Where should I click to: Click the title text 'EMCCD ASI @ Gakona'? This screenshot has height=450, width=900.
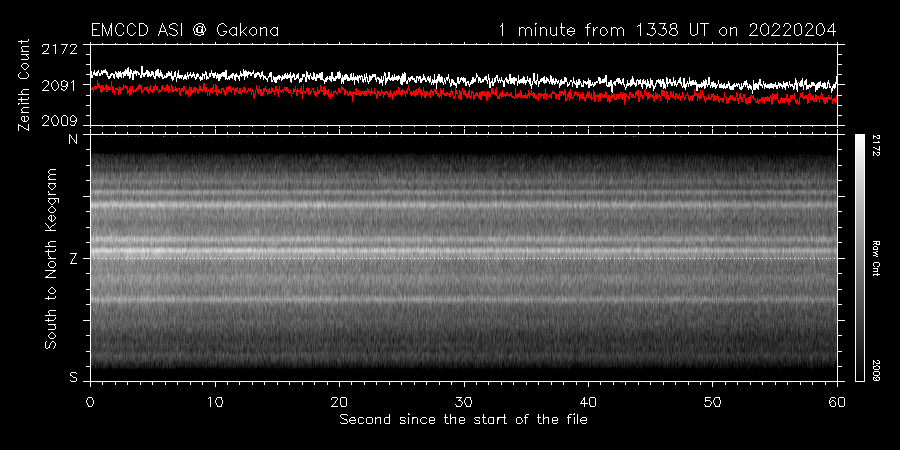click(185, 30)
